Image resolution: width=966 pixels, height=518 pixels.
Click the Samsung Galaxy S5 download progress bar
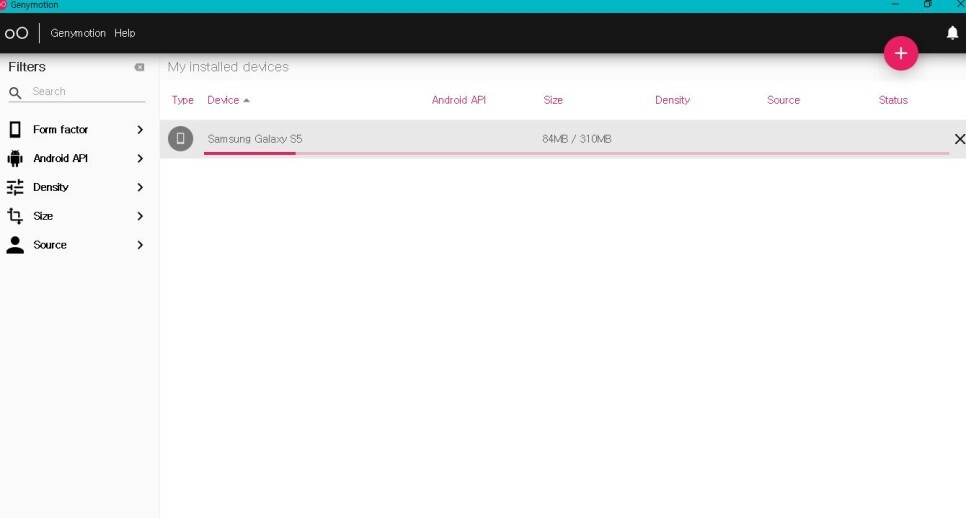[x=577, y=153]
